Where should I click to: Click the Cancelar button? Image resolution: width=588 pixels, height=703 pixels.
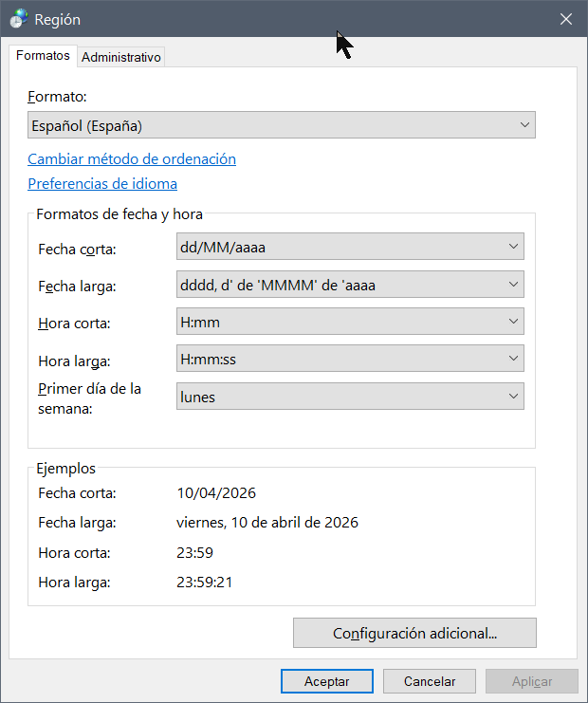(430, 681)
